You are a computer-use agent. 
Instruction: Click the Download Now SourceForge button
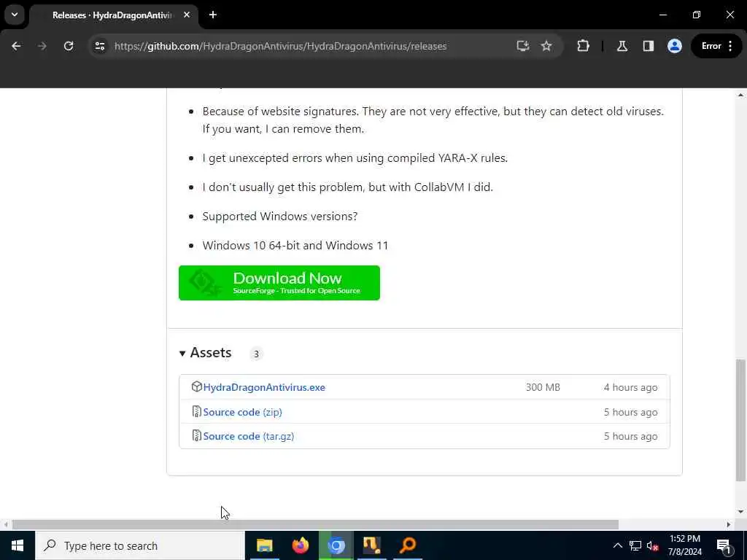tap(279, 283)
